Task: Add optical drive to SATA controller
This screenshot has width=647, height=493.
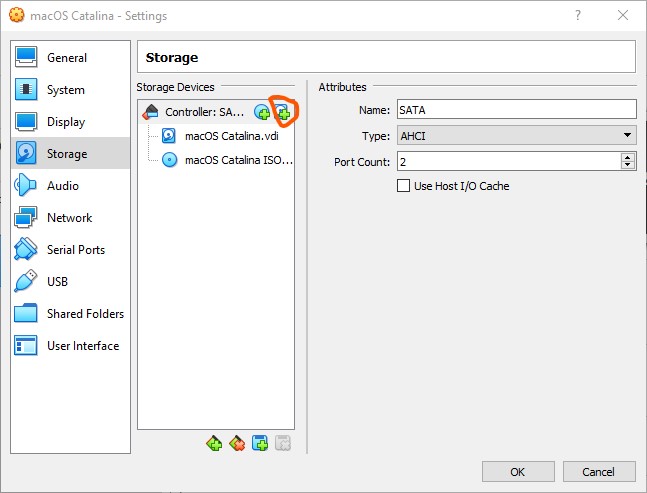Action: pyautogui.click(x=262, y=112)
